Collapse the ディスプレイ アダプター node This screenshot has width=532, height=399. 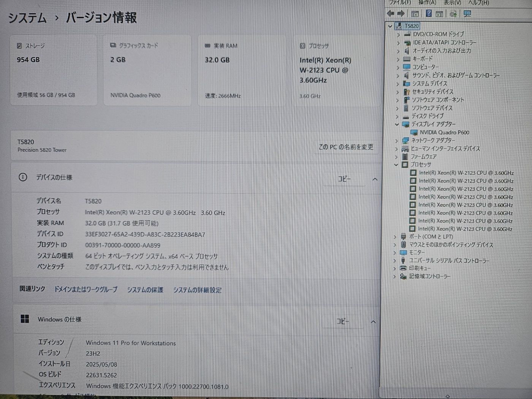[397, 124]
